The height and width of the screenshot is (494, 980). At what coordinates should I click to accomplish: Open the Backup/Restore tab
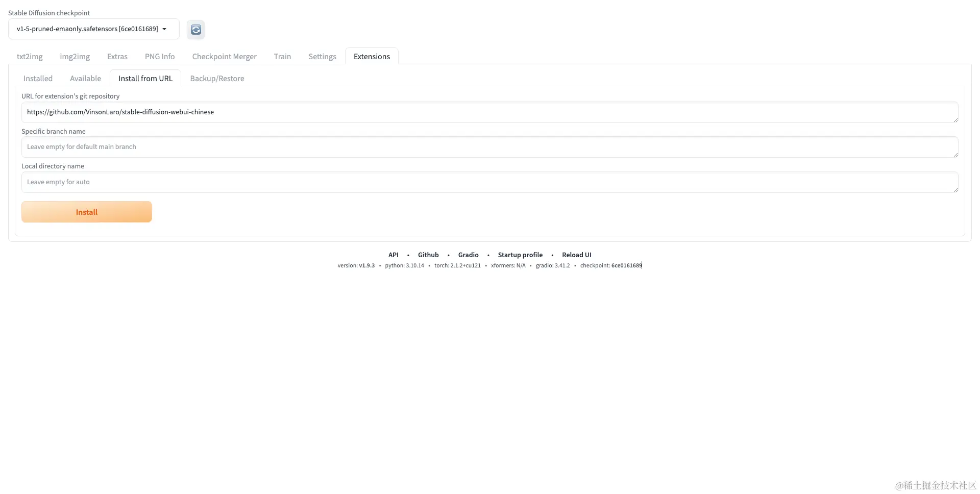pos(217,78)
